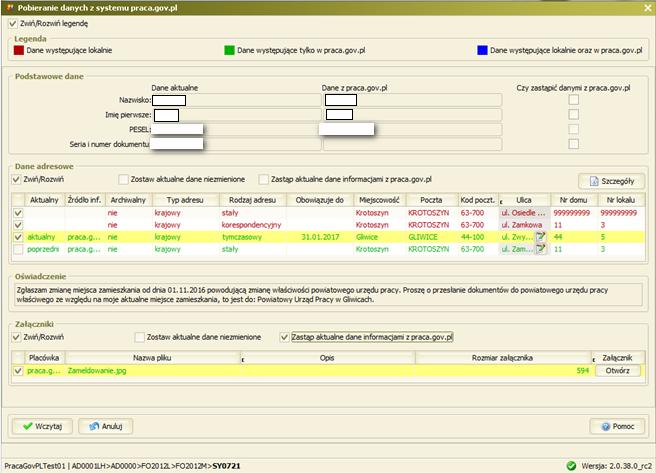Sort by the Nr lokalu column header
Image resolution: width=656 pixels, height=473 pixels.
pos(621,200)
